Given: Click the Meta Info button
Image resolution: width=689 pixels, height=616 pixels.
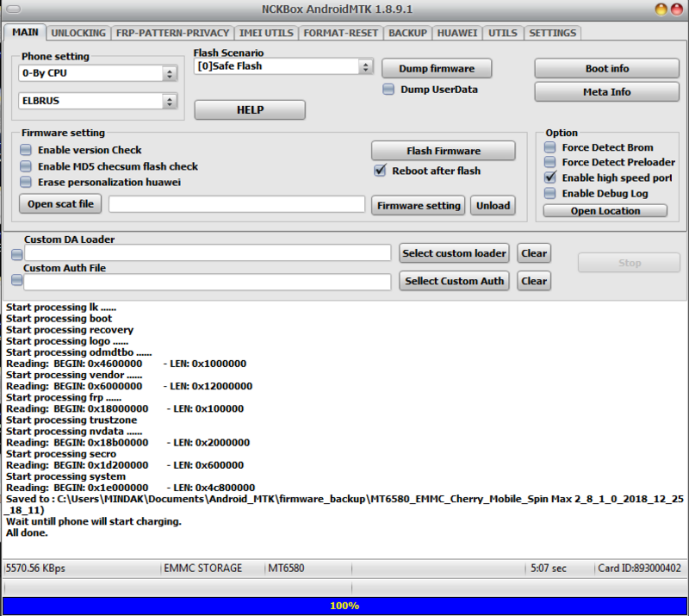Looking at the screenshot, I should point(607,92).
